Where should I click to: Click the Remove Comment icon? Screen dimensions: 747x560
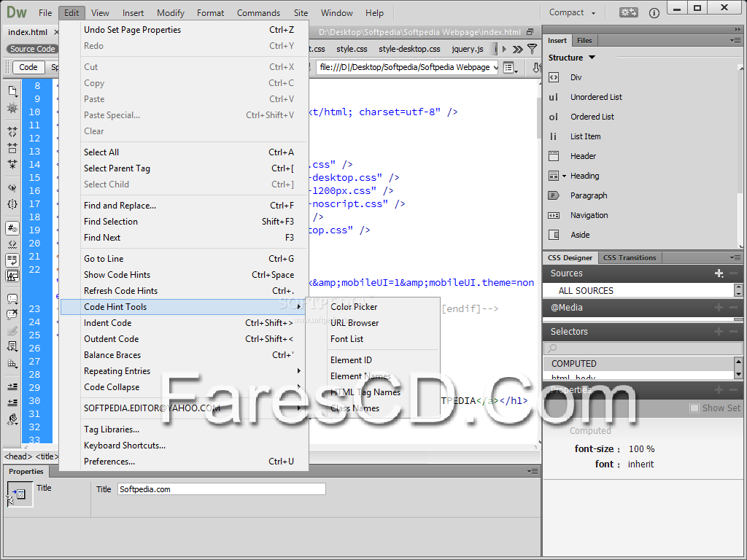click(x=12, y=315)
